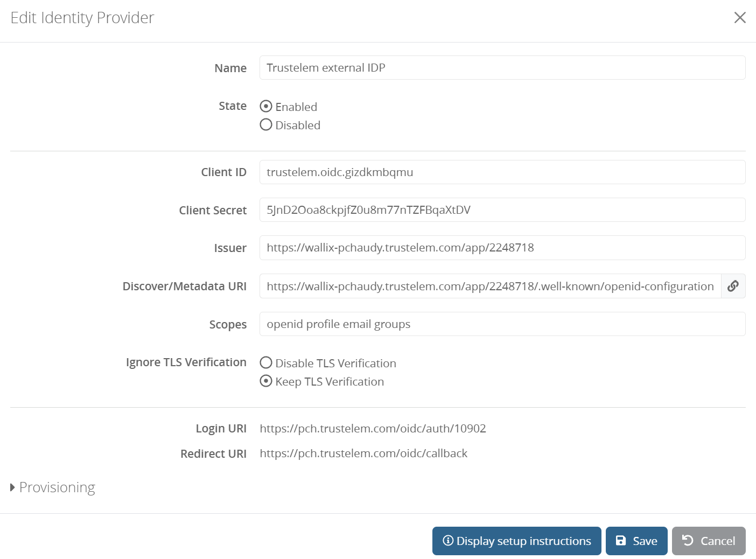Click into the Client Secret field
This screenshot has height=559, width=756.
click(502, 210)
